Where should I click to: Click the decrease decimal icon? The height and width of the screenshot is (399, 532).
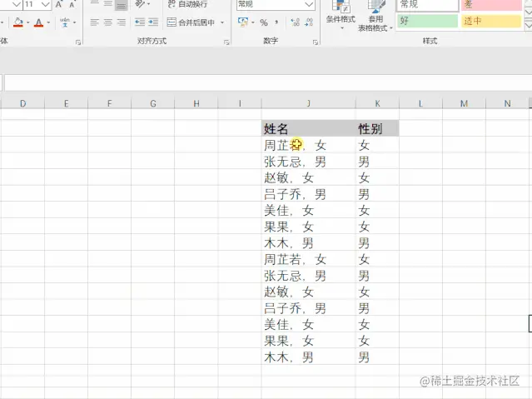tap(309, 22)
